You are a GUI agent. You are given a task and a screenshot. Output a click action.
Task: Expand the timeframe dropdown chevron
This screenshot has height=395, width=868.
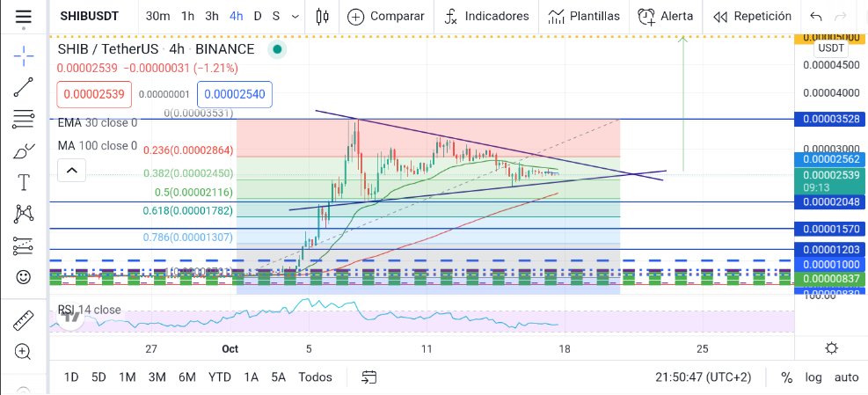pyautogui.click(x=295, y=17)
